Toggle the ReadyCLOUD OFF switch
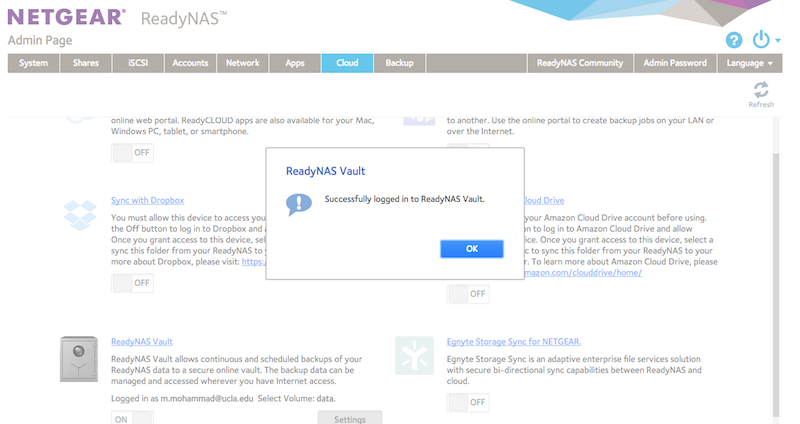The image size is (800, 424). (x=133, y=153)
